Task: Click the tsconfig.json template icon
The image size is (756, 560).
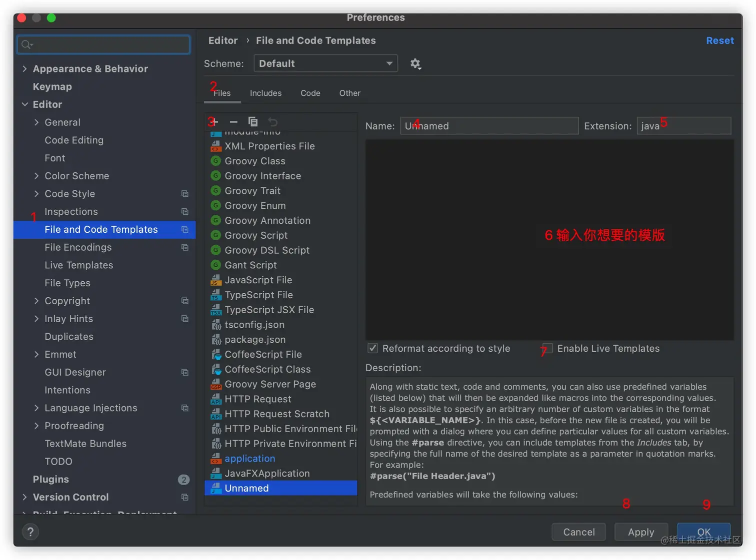Action: click(216, 325)
